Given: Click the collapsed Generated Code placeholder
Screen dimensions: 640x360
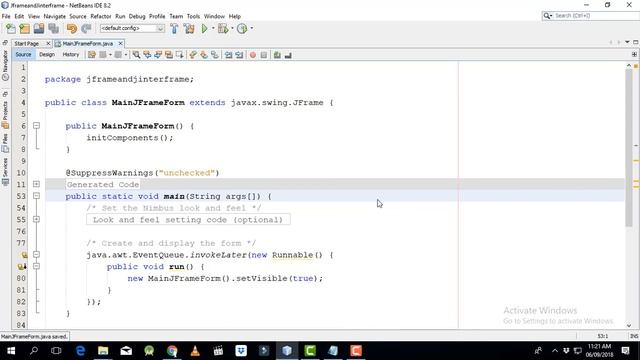Looking at the screenshot, I should (x=103, y=184).
